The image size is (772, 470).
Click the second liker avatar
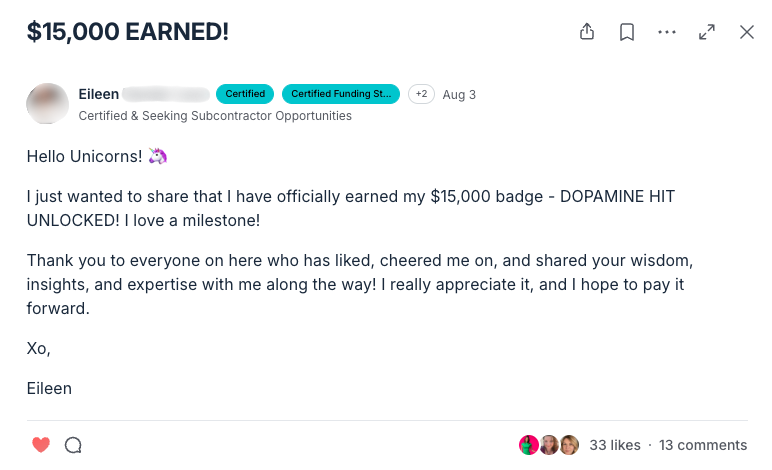(x=549, y=445)
